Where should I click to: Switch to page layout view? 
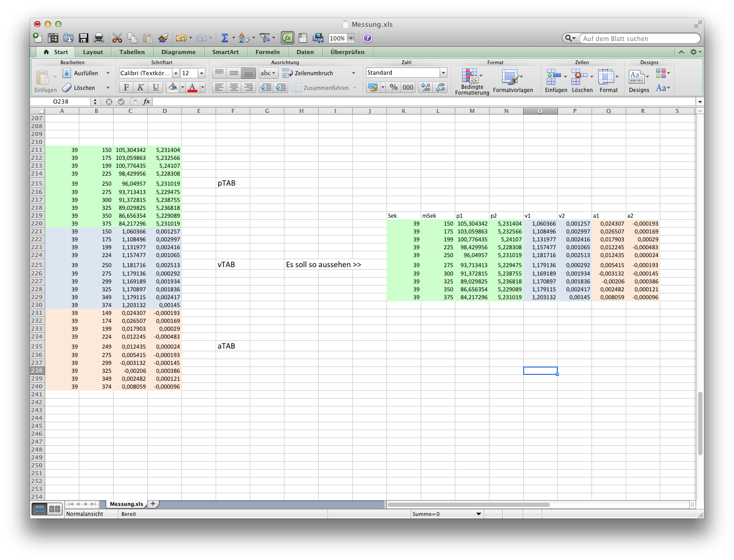(x=55, y=508)
